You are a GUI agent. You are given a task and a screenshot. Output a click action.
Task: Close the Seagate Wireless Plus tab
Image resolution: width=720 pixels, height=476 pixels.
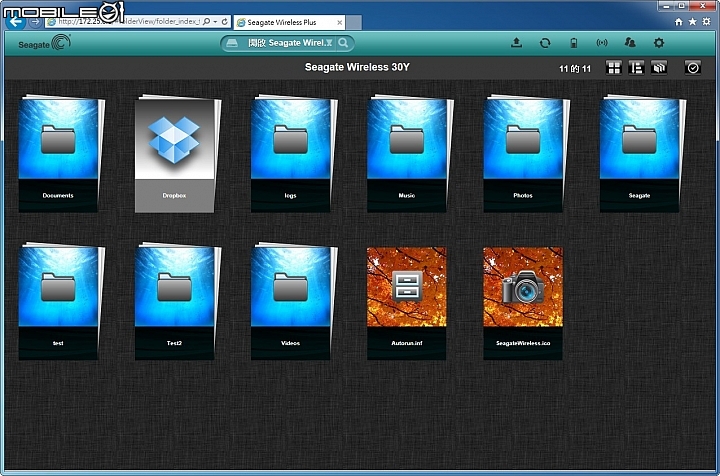339,22
